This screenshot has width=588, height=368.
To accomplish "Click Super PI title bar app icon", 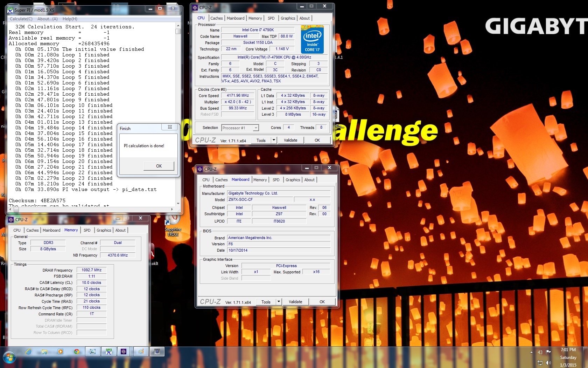I will pyautogui.click(x=10, y=10).
